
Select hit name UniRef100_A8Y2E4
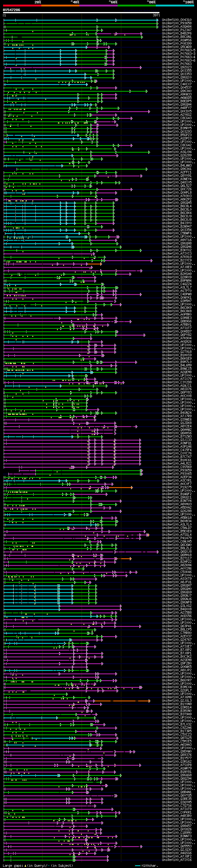coord(177,426)
